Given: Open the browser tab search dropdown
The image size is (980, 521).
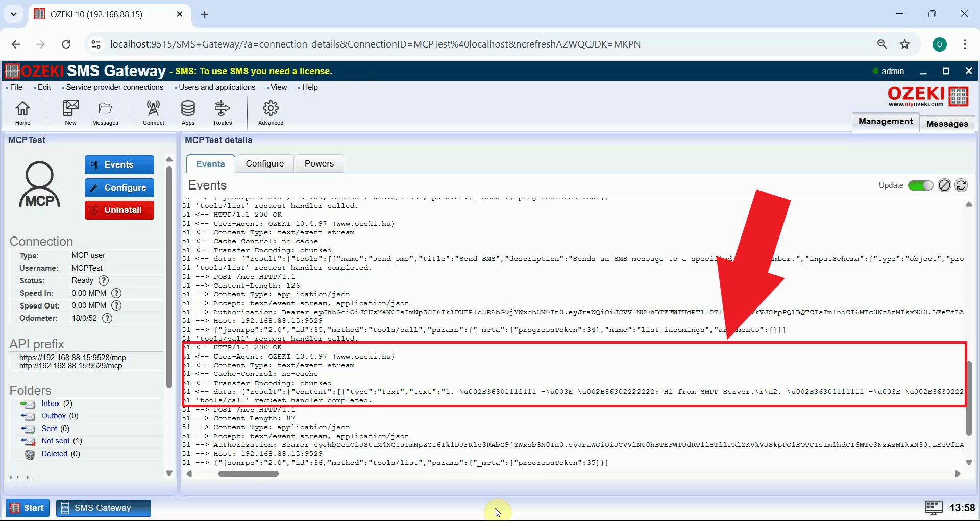Looking at the screenshot, I should [x=14, y=14].
